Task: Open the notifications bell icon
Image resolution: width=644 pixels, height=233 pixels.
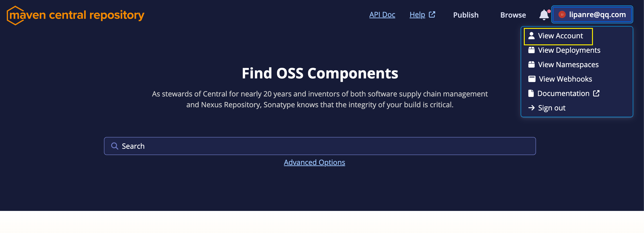Action: click(x=544, y=15)
